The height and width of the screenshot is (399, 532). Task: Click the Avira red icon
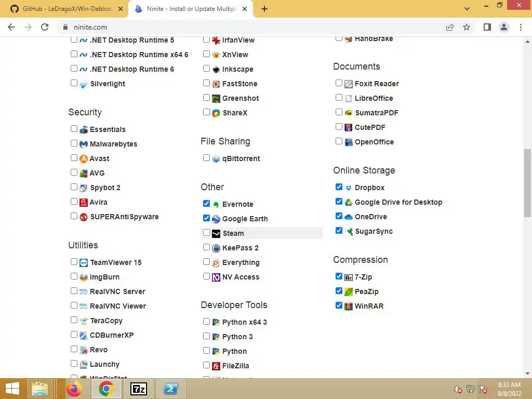pos(84,203)
